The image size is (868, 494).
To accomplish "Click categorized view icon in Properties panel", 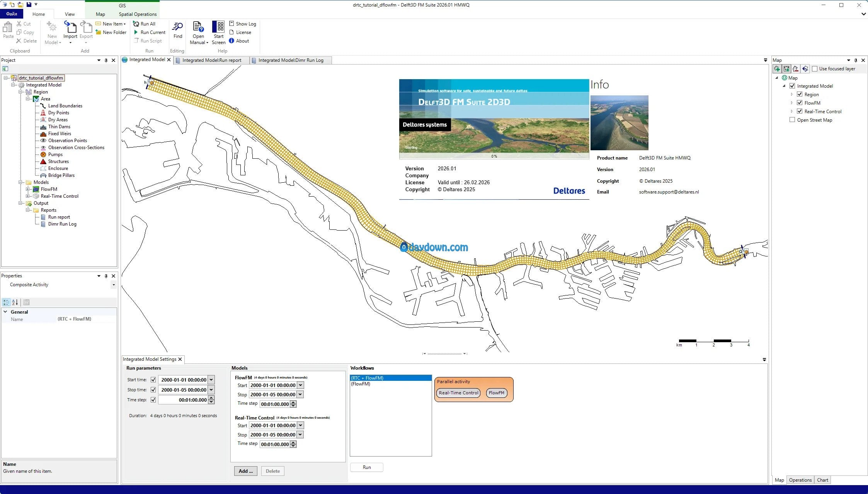I will point(6,302).
